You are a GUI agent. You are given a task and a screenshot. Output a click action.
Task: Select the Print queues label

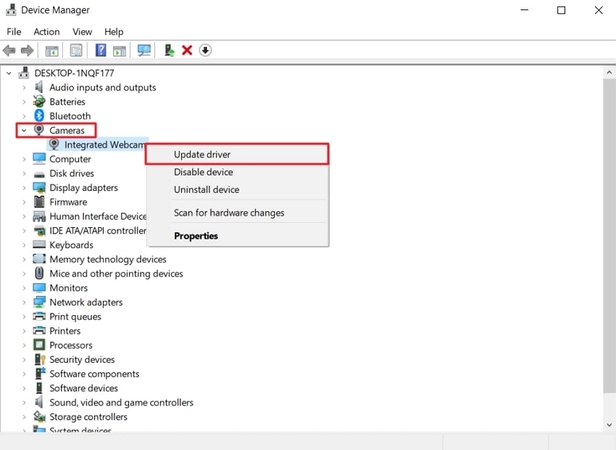click(75, 316)
